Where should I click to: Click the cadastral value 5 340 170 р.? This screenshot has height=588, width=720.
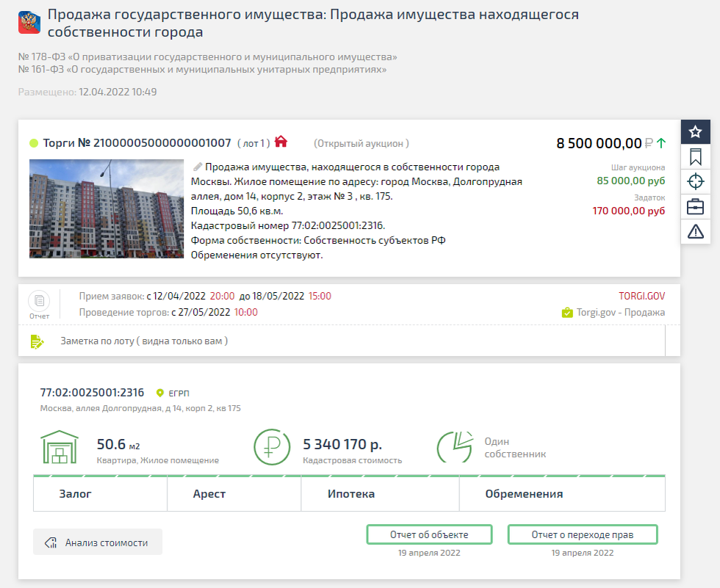(x=342, y=444)
